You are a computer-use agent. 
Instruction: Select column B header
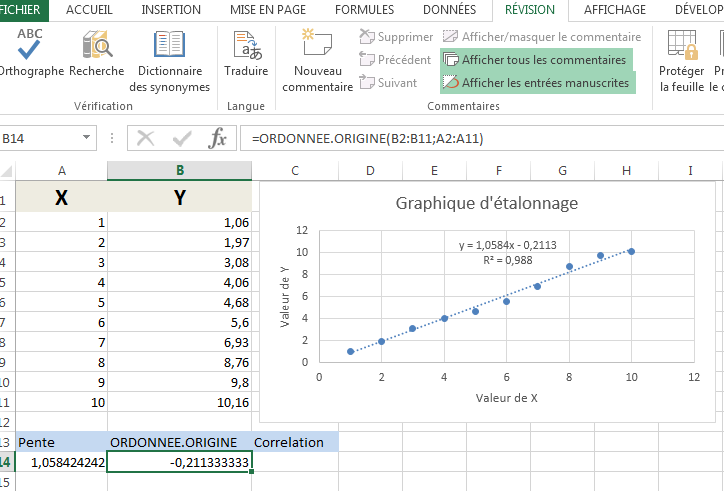180,171
